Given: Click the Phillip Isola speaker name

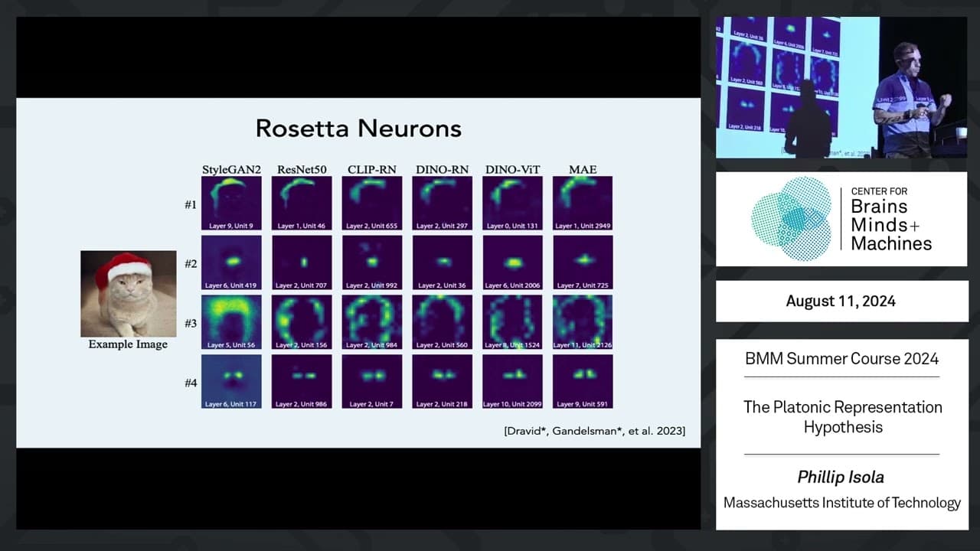Looking at the screenshot, I should pos(841,478).
